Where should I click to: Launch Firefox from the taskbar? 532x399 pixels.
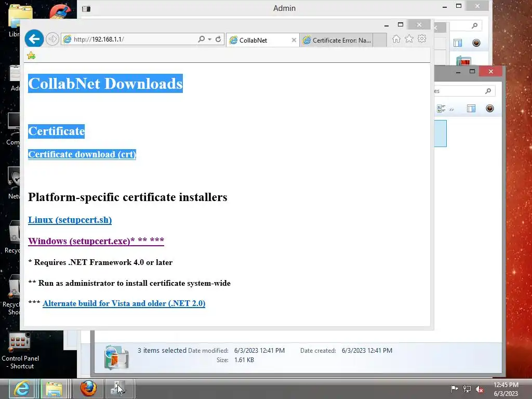point(88,389)
